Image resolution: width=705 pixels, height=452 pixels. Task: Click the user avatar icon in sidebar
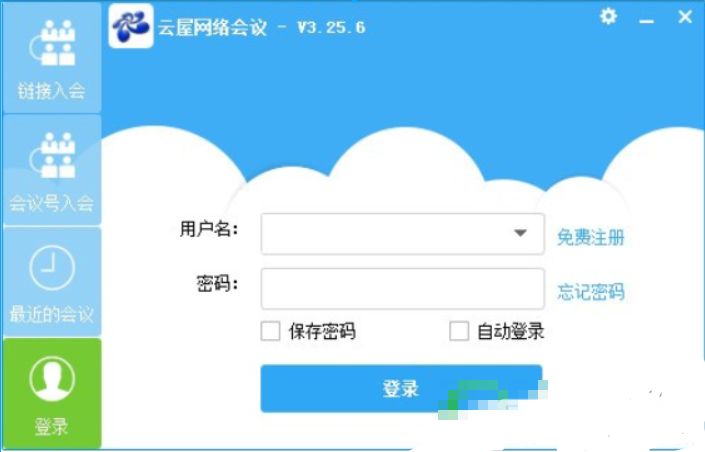(52, 379)
